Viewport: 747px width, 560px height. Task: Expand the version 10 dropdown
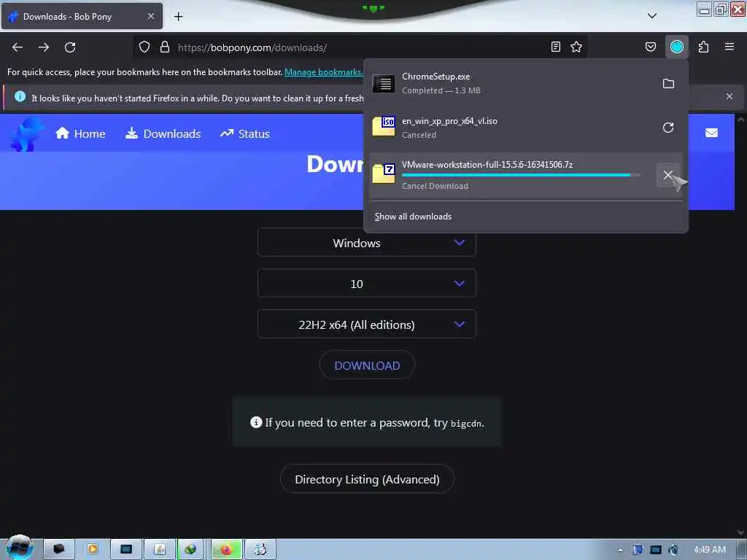pos(367,284)
